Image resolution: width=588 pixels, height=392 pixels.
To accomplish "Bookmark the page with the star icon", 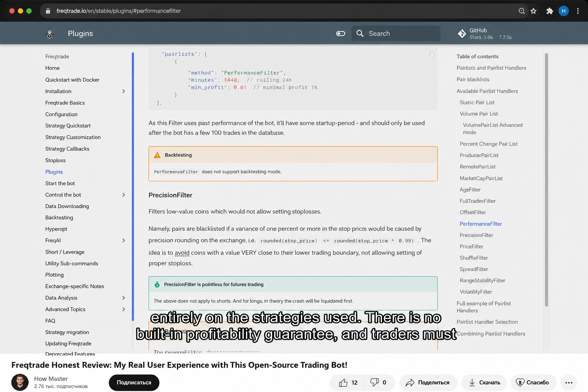I will pyautogui.click(x=533, y=11).
